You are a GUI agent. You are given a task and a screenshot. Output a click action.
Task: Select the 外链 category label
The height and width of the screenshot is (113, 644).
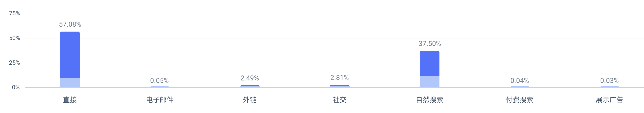point(250,100)
